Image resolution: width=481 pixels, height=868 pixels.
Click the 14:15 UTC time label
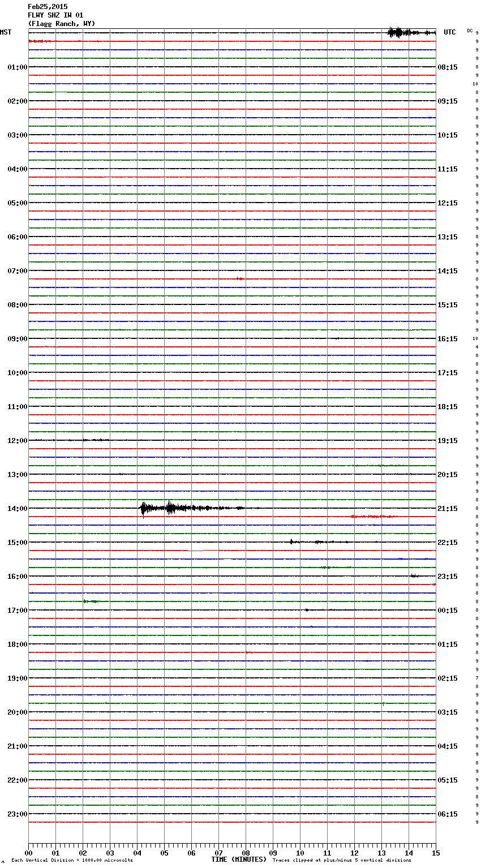tap(448, 271)
